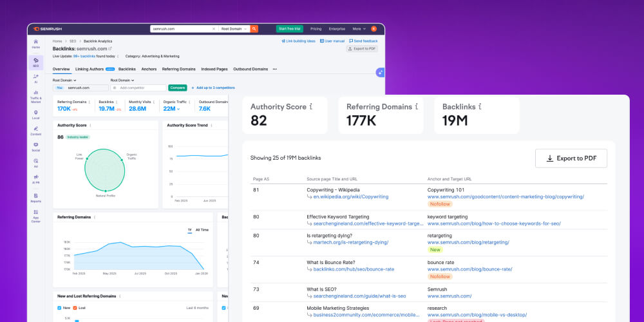Viewport: 644px width, 322px height.
Task: Uncheck the New checkbox
Action: (x=59, y=308)
